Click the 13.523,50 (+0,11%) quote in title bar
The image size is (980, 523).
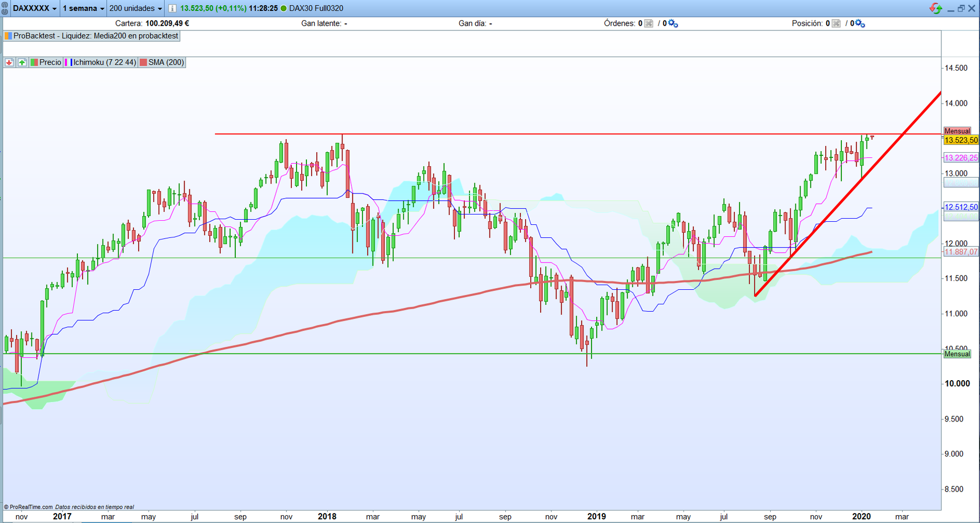pyautogui.click(x=213, y=8)
